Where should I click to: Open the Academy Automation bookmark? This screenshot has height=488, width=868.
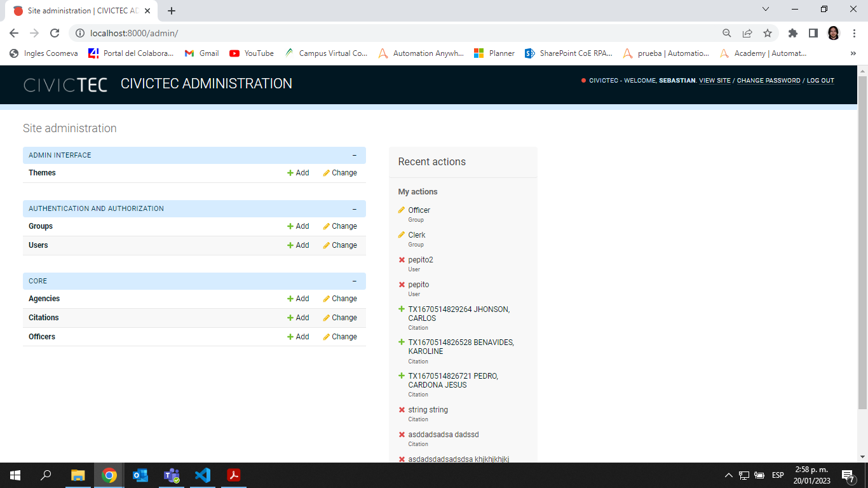763,53
